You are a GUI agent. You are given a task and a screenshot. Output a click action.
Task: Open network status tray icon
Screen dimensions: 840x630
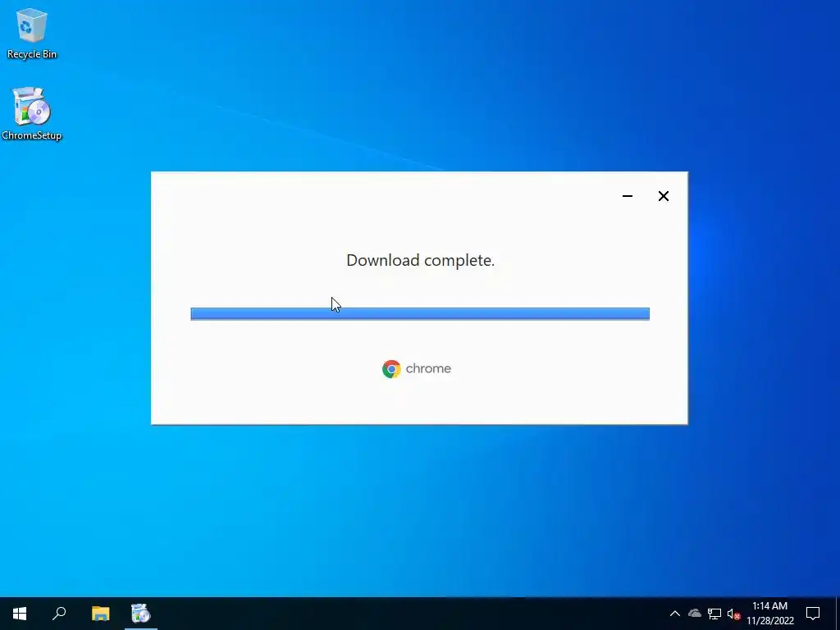click(714, 614)
